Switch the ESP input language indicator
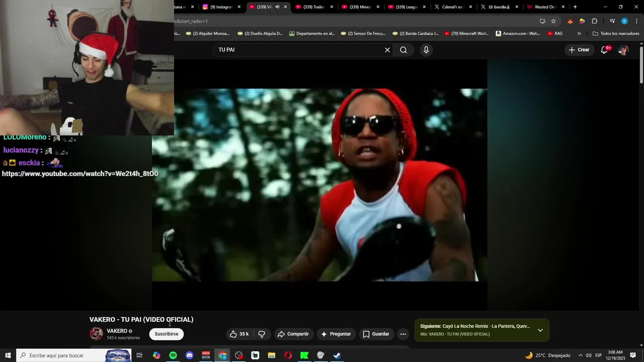The image size is (644, 362). coord(598,355)
